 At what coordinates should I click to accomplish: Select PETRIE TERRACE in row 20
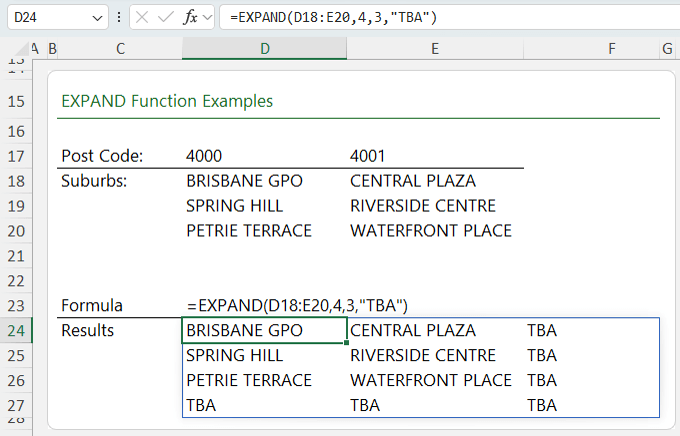249,231
